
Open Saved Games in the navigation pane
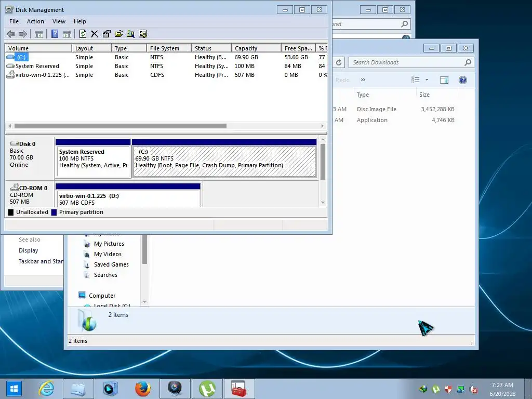click(111, 264)
